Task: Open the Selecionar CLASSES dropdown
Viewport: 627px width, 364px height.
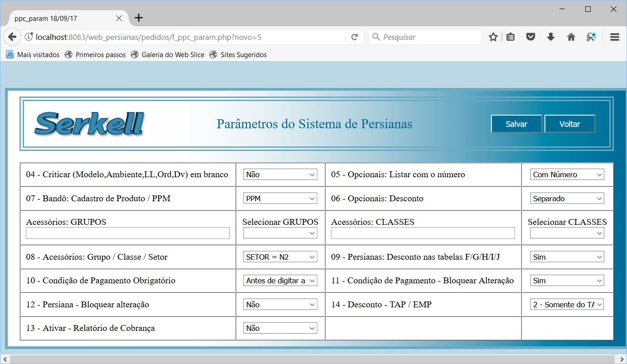Action: click(567, 233)
